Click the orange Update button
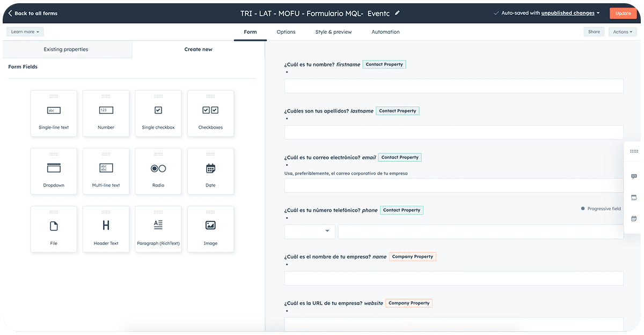This screenshot has width=644, height=335. (623, 13)
